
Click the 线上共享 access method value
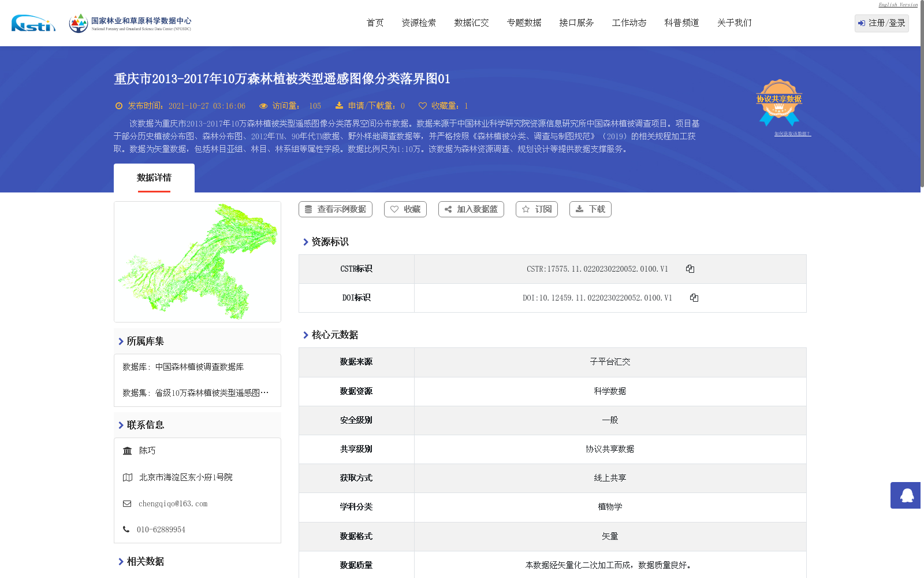click(x=610, y=478)
